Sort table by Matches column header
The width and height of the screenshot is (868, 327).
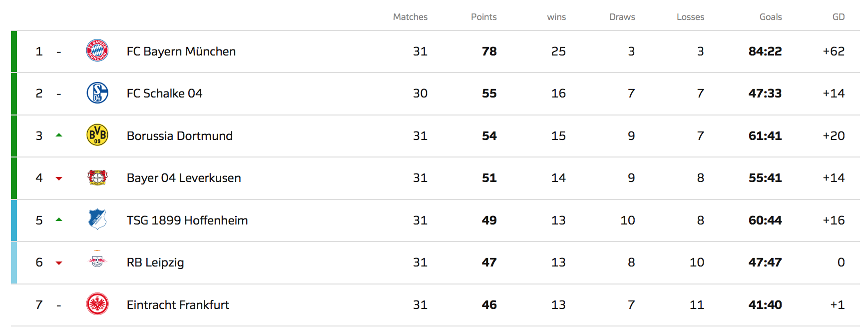[x=410, y=17]
